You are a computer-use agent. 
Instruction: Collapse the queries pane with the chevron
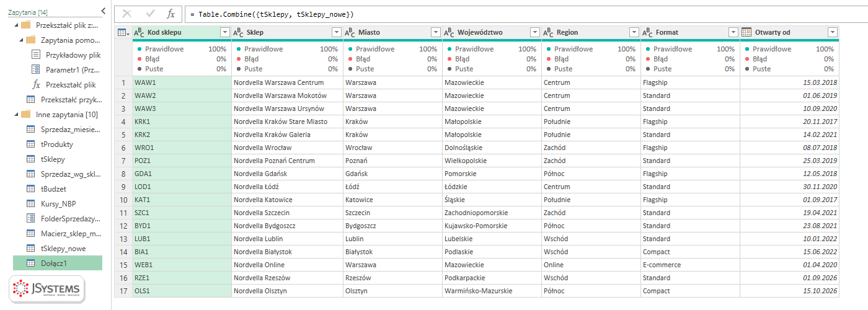[103, 11]
